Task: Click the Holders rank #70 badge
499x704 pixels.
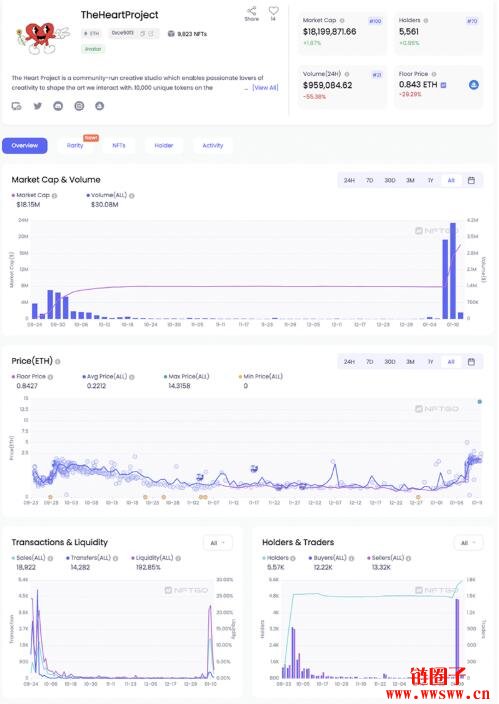Action: click(472, 21)
